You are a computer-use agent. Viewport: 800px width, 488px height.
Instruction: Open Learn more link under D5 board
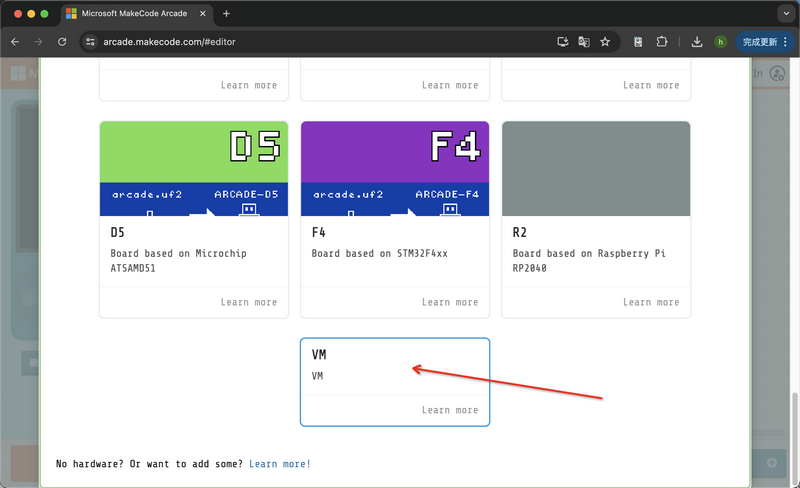click(x=249, y=302)
